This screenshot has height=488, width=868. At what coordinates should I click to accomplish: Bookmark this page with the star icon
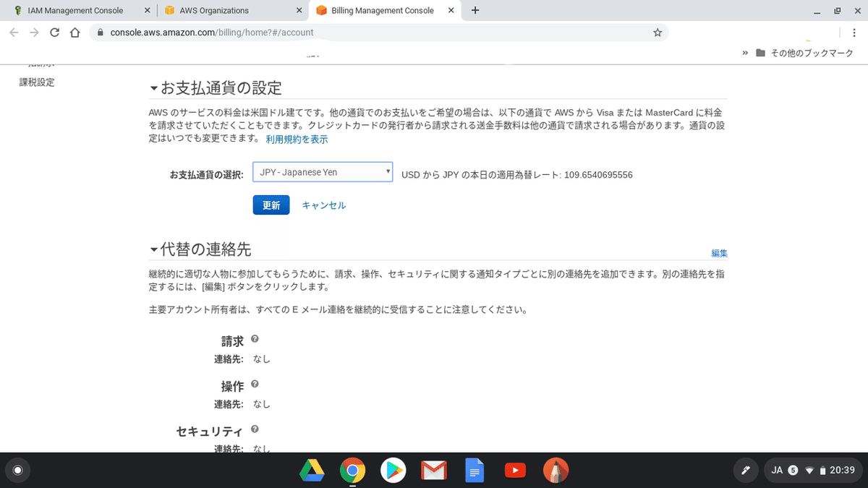coord(657,32)
